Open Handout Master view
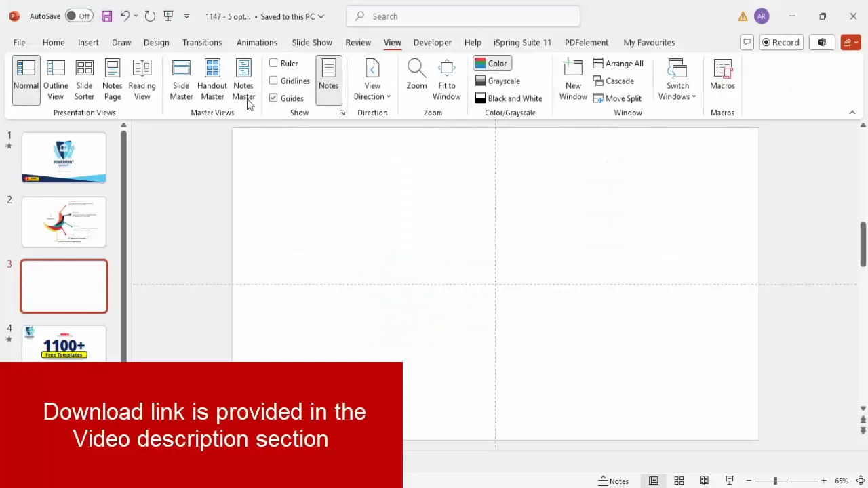 (212, 80)
